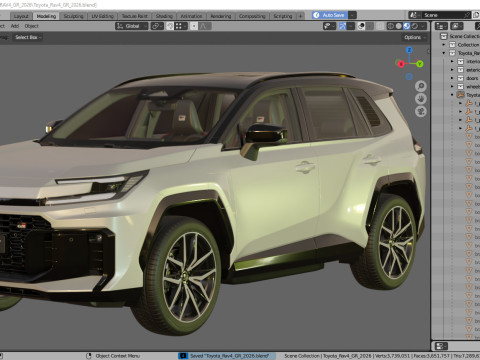Open the Object menu
Image resolution: width=480 pixels, height=360 pixels.
click(x=31, y=26)
